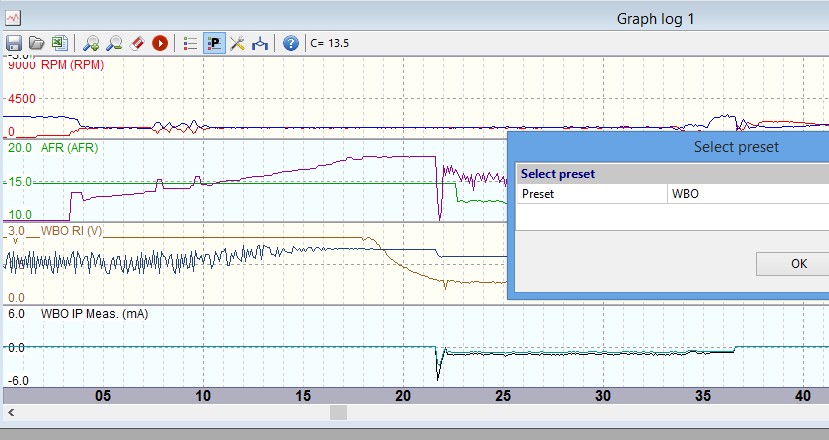This screenshot has height=440, width=829.
Task: Click the Graph log window icon
Action: tap(13, 17)
